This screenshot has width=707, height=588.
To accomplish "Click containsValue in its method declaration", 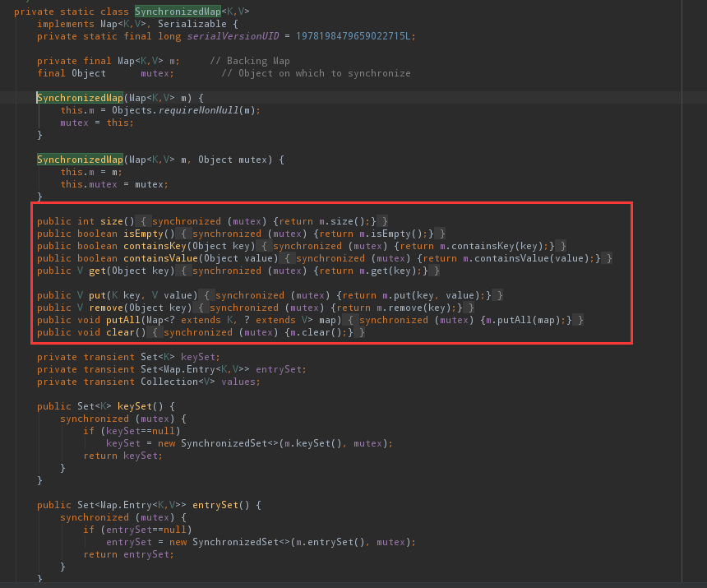I will [160, 258].
